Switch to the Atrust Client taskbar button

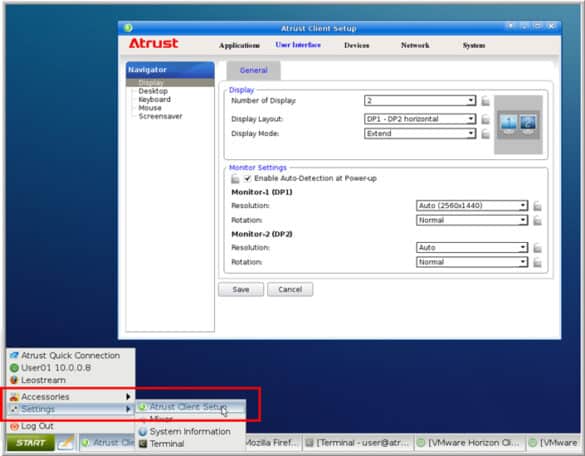tap(107, 443)
